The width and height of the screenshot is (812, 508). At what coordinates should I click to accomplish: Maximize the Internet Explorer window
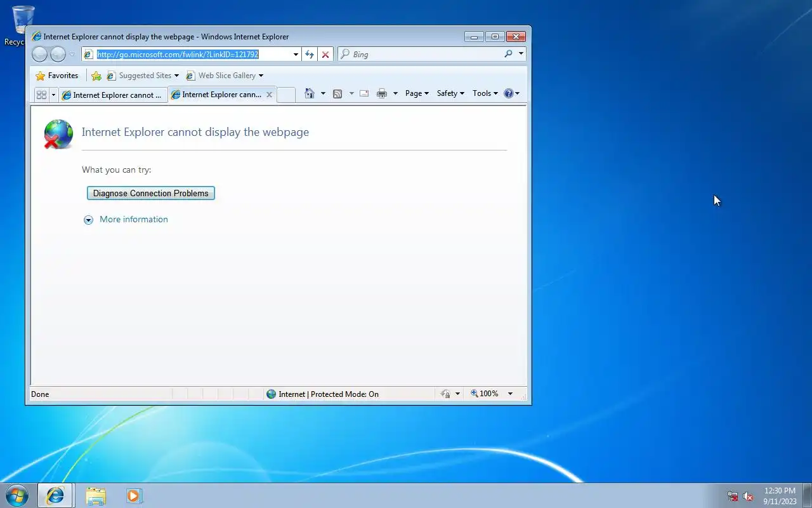[x=495, y=37]
